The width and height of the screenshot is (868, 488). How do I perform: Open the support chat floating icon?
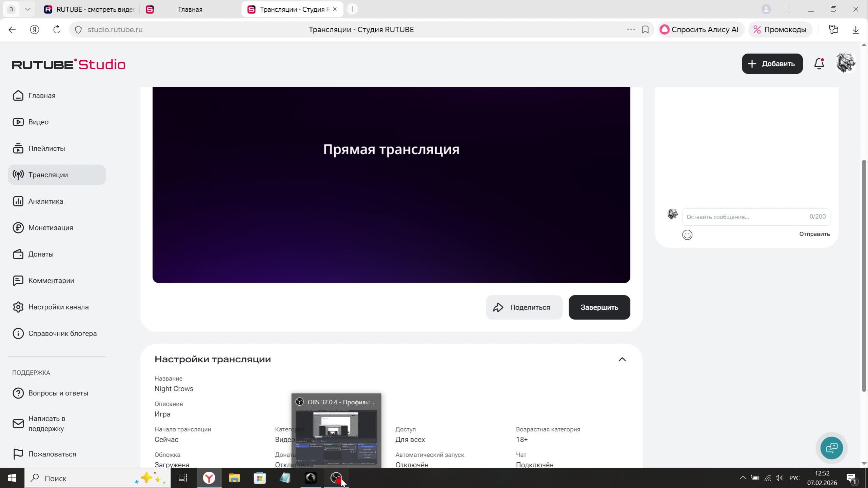(831, 448)
